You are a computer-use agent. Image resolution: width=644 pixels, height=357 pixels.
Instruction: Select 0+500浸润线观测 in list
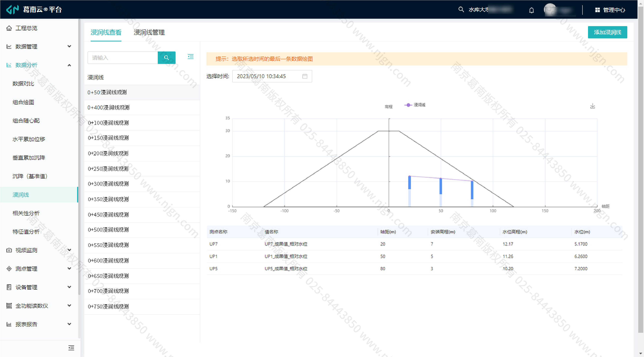pyautogui.click(x=142, y=230)
